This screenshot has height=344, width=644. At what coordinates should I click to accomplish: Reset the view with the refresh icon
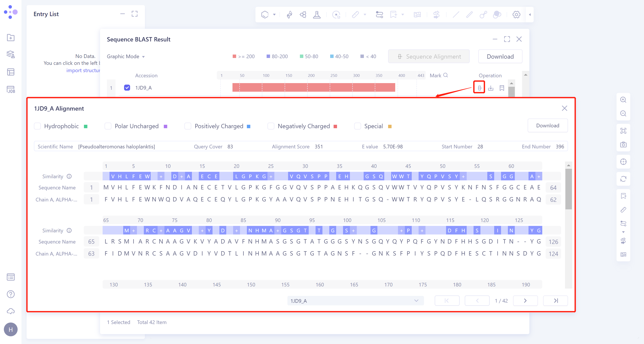[623, 179]
